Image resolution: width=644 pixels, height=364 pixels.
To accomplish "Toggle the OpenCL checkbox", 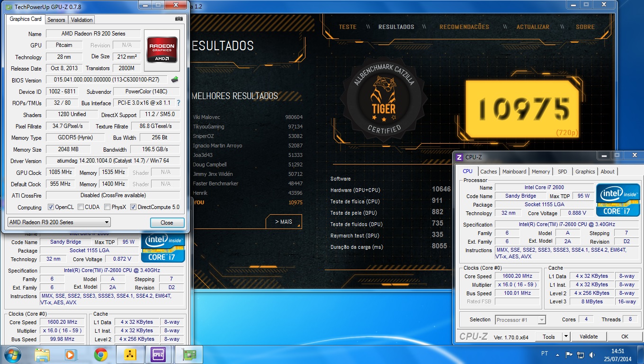I will (51, 207).
